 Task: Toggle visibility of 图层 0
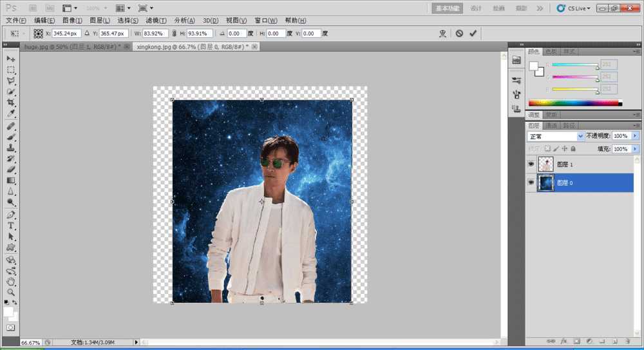tap(531, 183)
